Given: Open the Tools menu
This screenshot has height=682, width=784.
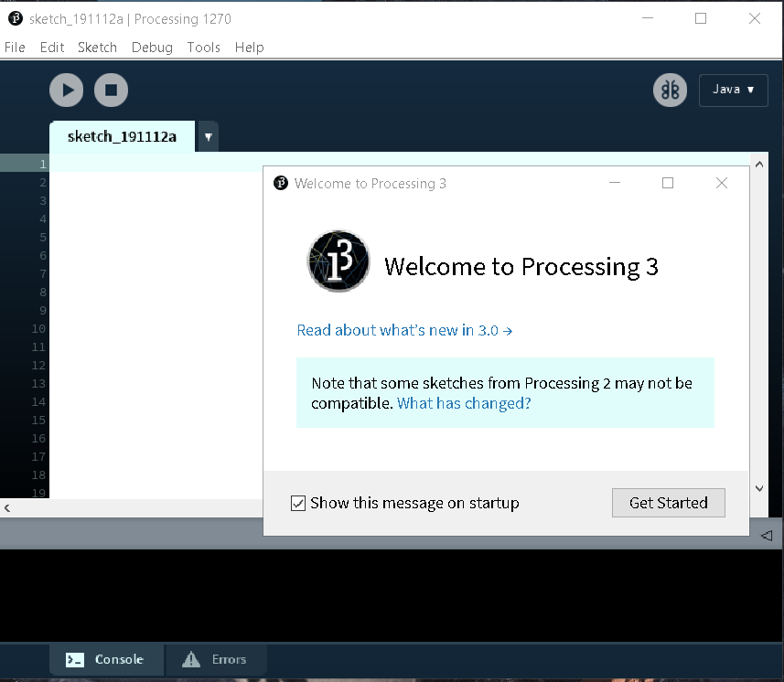Looking at the screenshot, I should [203, 48].
